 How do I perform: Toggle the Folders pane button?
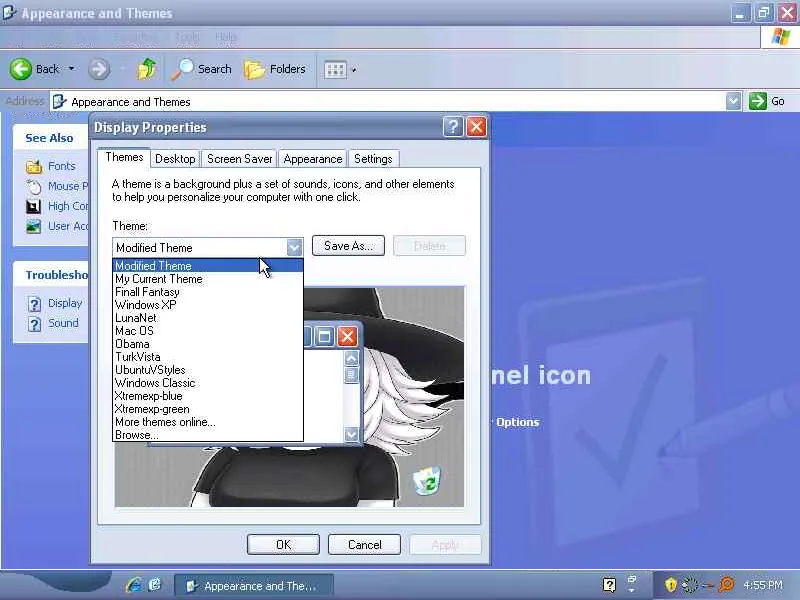pyautogui.click(x=275, y=69)
